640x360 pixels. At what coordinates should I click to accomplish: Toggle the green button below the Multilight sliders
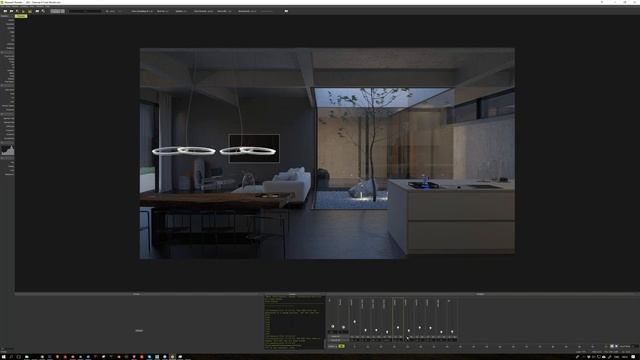(x=342, y=346)
